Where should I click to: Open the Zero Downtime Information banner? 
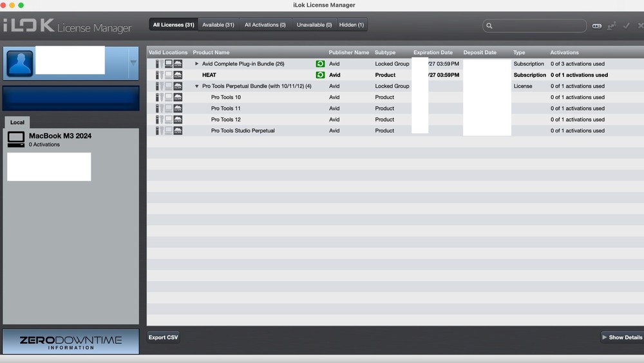(x=70, y=342)
